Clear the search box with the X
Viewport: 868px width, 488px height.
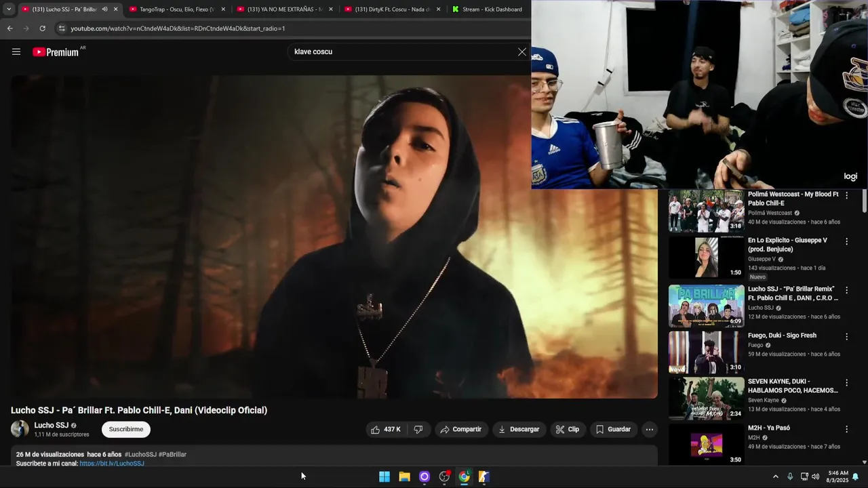(x=521, y=52)
